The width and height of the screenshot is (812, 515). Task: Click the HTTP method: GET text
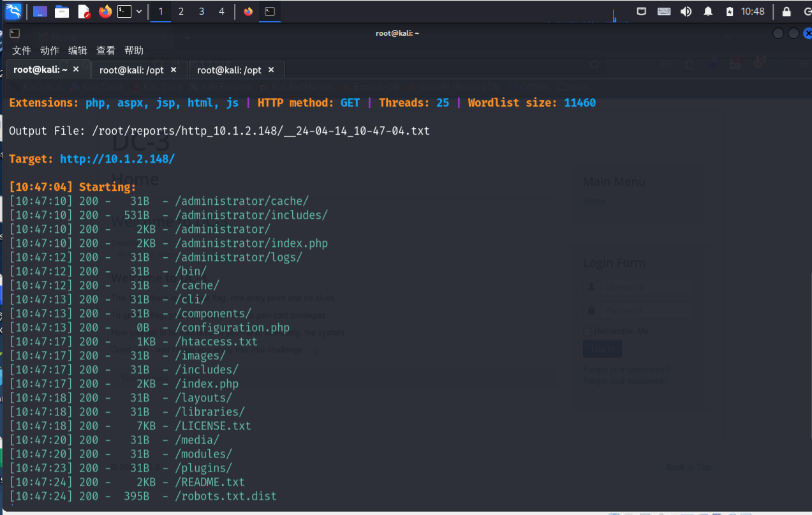pos(309,103)
